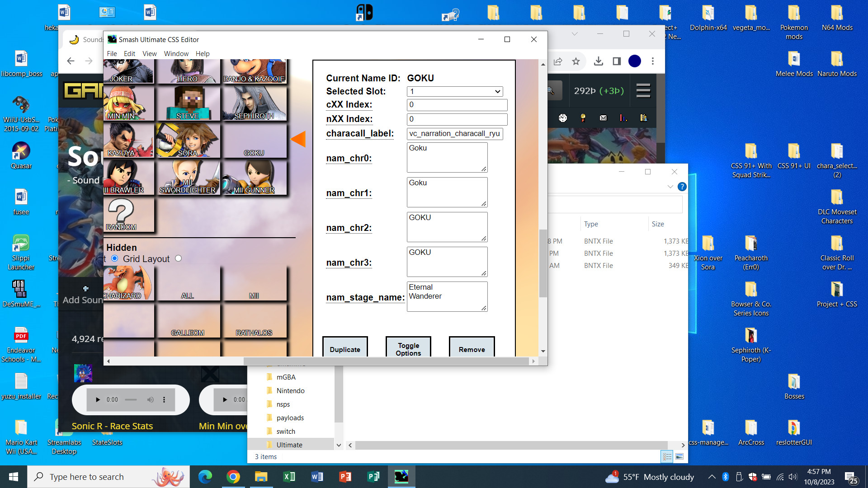Mute the system volume in the tray
868x488 pixels.
793,477
